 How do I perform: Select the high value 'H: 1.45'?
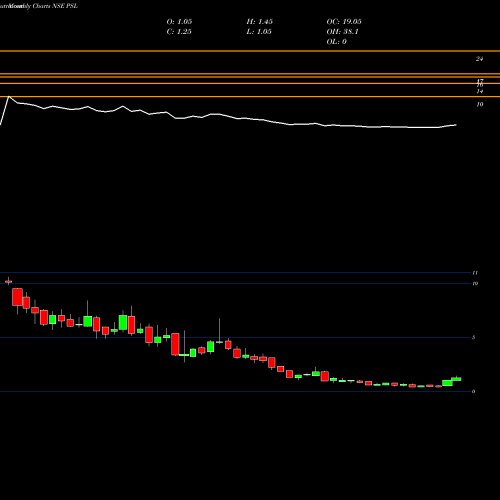click(x=260, y=21)
